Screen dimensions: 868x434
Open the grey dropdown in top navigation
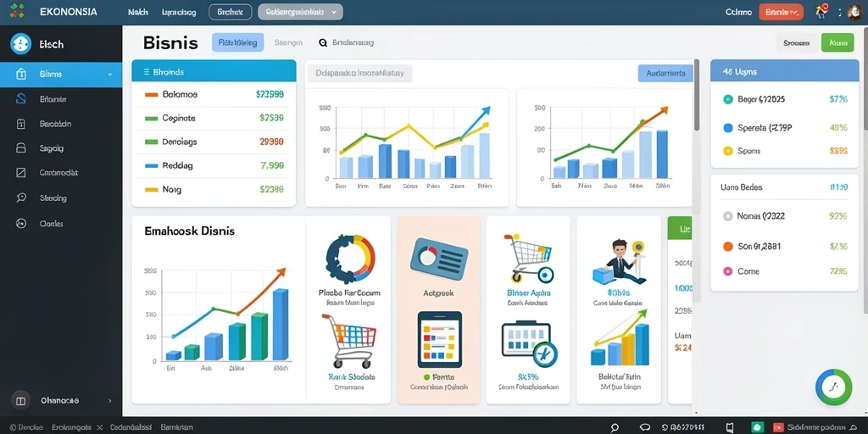tap(300, 12)
